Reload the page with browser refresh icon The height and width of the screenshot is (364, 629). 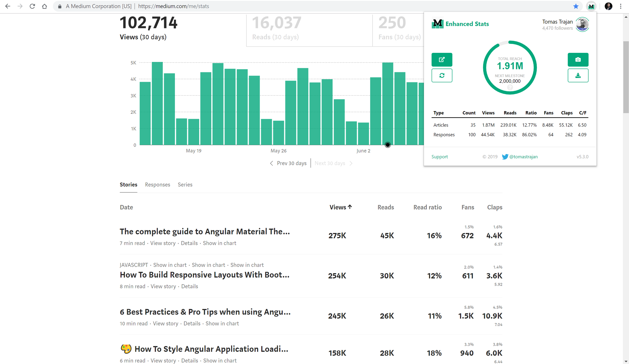(32, 6)
